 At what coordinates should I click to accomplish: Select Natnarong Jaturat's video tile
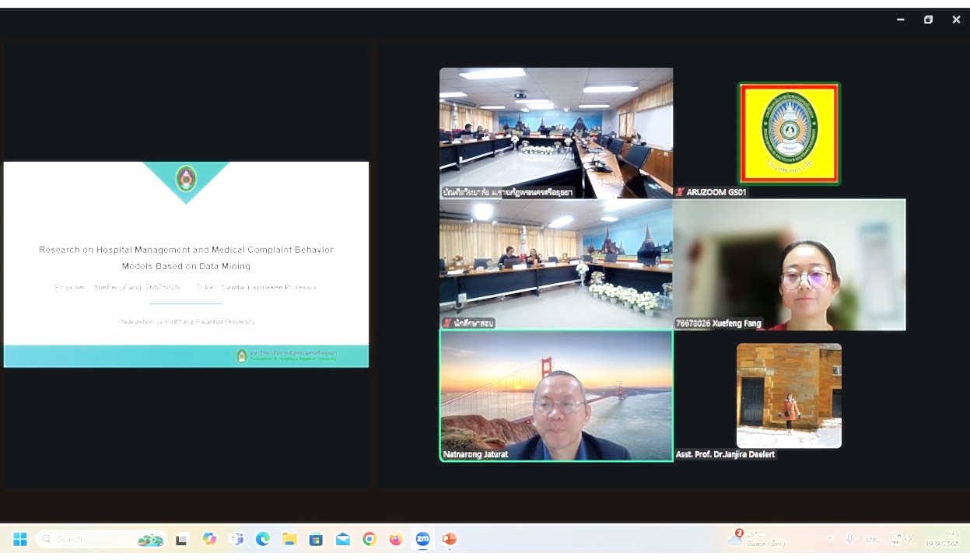(x=556, y=396)
